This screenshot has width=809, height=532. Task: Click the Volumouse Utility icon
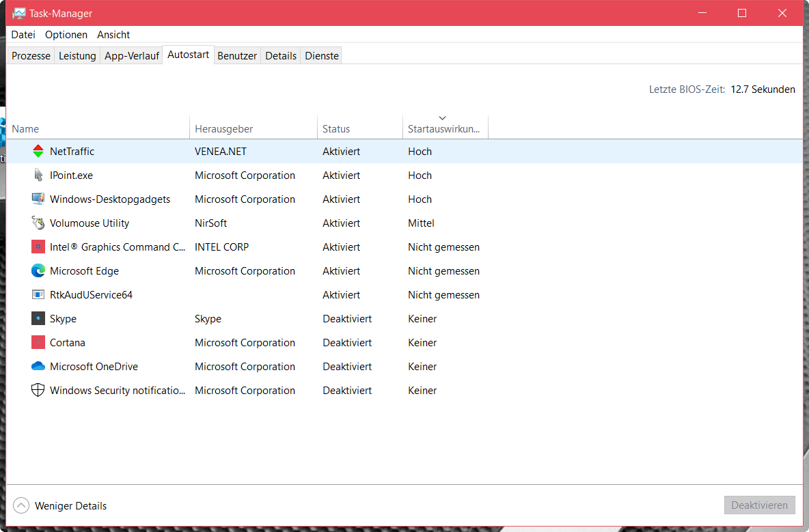[38, 223]
